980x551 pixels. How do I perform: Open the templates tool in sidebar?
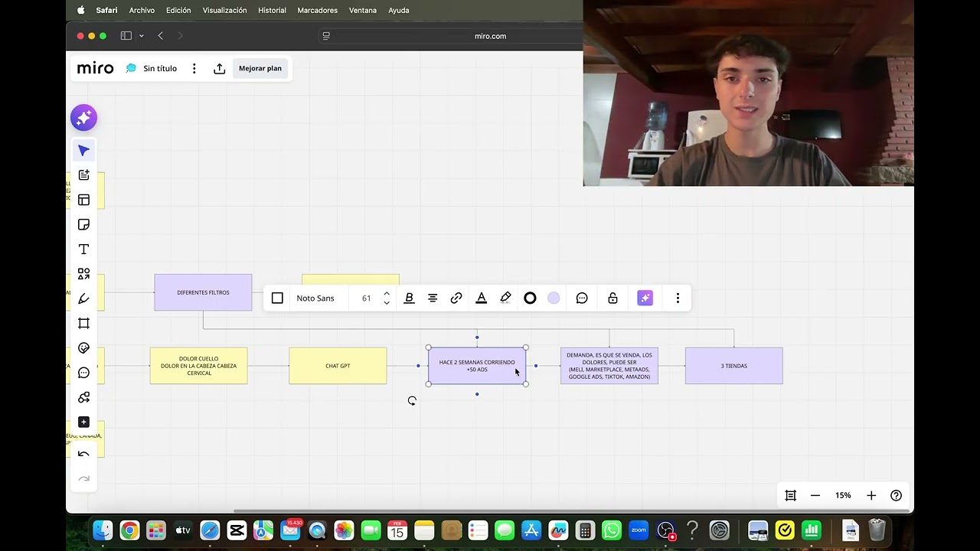click(83, 200)
